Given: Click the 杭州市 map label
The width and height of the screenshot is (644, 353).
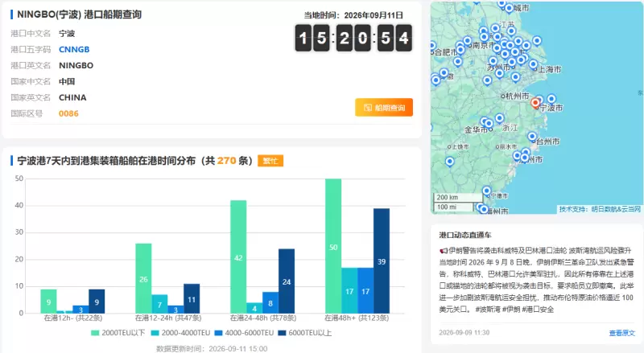Looking at the screenshot, I should click(517, 96).
